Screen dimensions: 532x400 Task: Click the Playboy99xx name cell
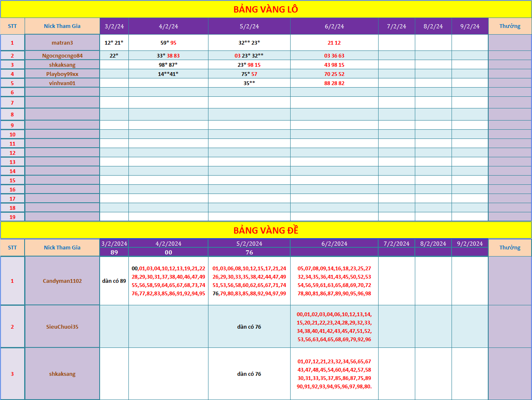point(62,74)
